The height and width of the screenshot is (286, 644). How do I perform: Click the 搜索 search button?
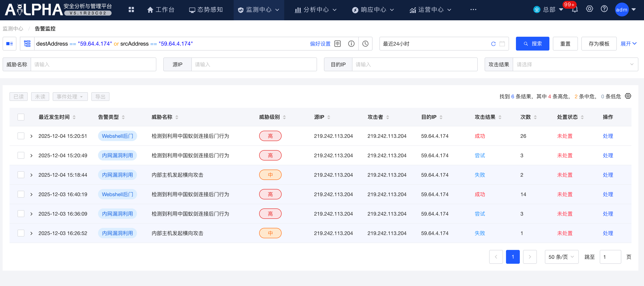click(x=533, y=43)
